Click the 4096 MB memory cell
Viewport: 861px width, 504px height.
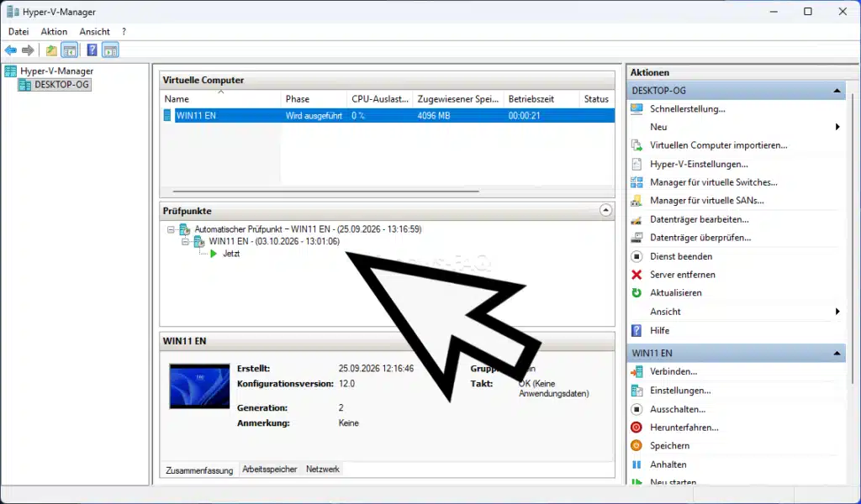433,116
